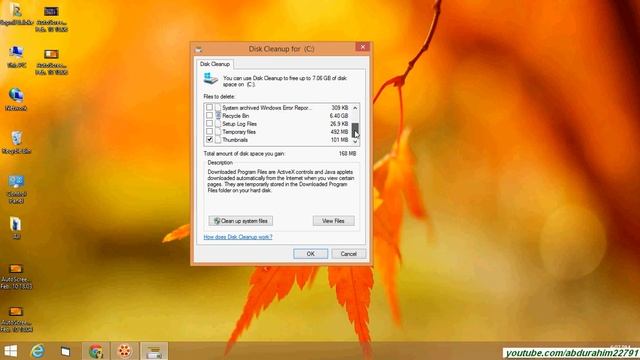Select the AutoScree desktop icon beside This PC
The width and height of the screenshot is (640, 360).
point(51,62)
